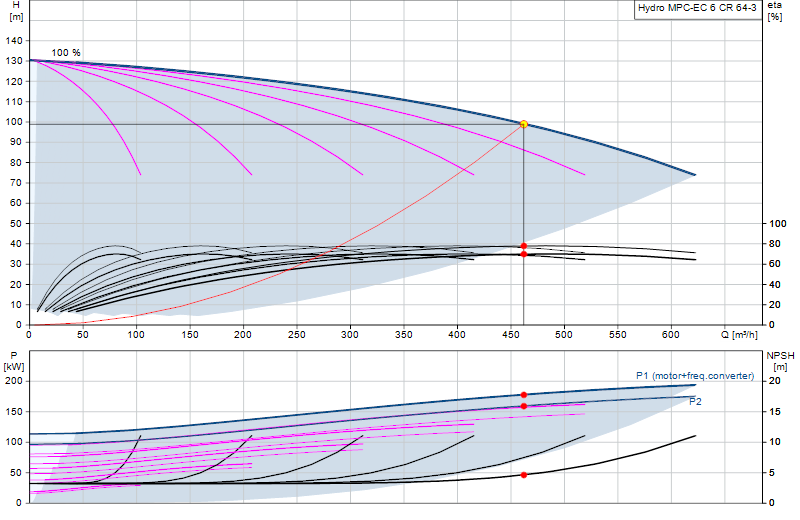Select the Q [m³/h] axis title

pyautogui.click(x=739, y=335)
